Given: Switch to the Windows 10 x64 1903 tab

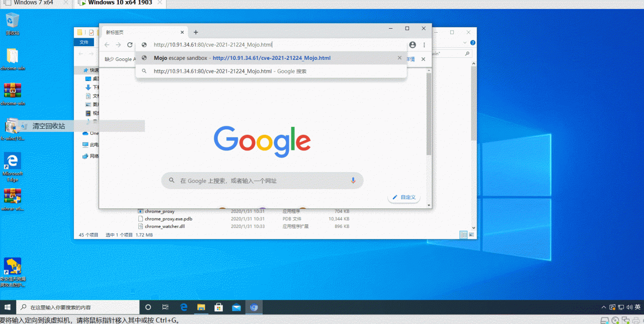Looking at the screenshot, I should (120, 3).
